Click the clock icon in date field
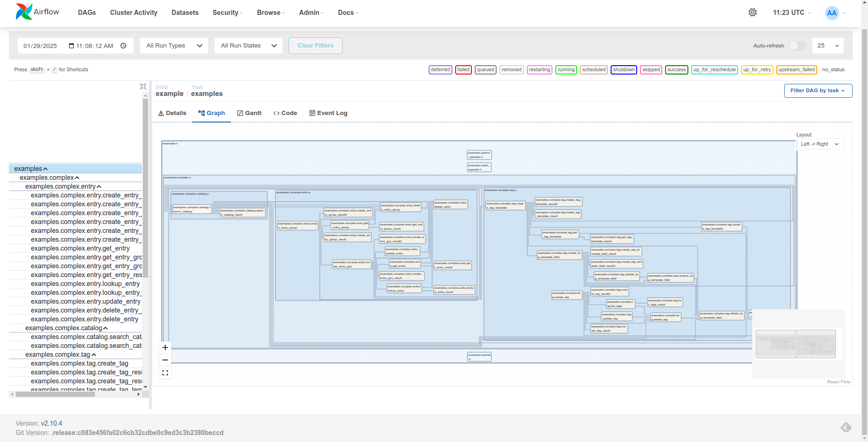 123,46
